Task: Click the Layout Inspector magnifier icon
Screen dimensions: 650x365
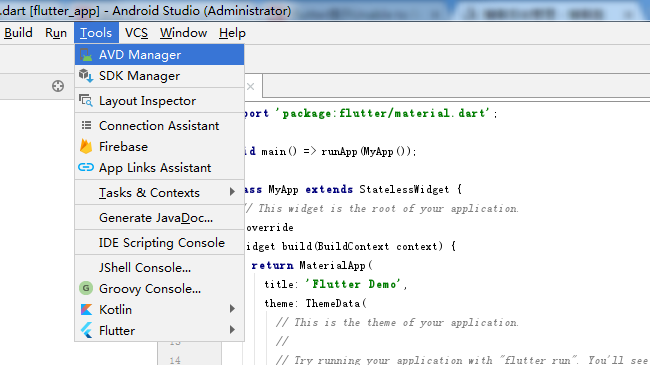Action: (x=86, y=101)
